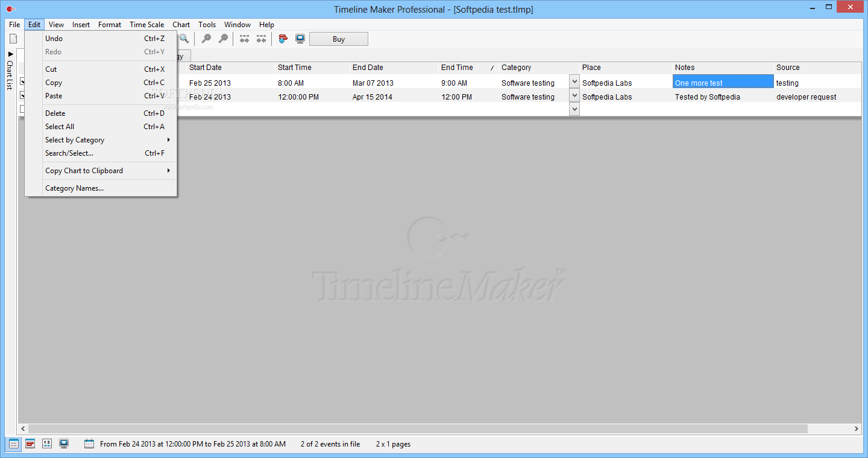Click the monitor icon in status bar

[64, 444]
